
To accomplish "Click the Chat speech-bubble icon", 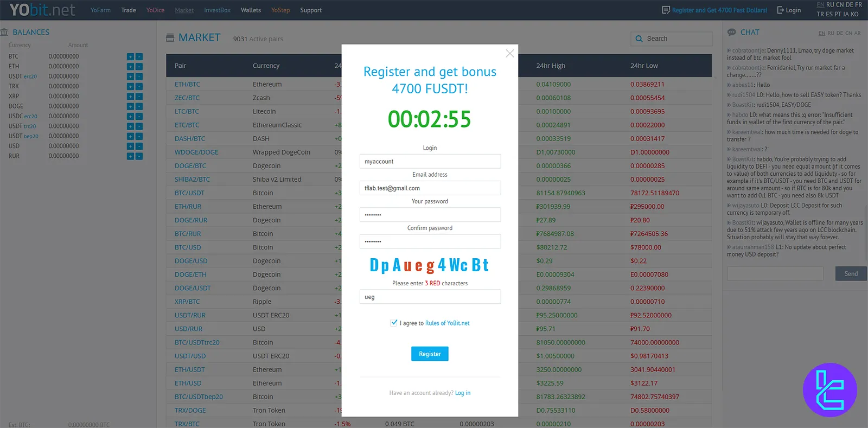I will (731, 32).
